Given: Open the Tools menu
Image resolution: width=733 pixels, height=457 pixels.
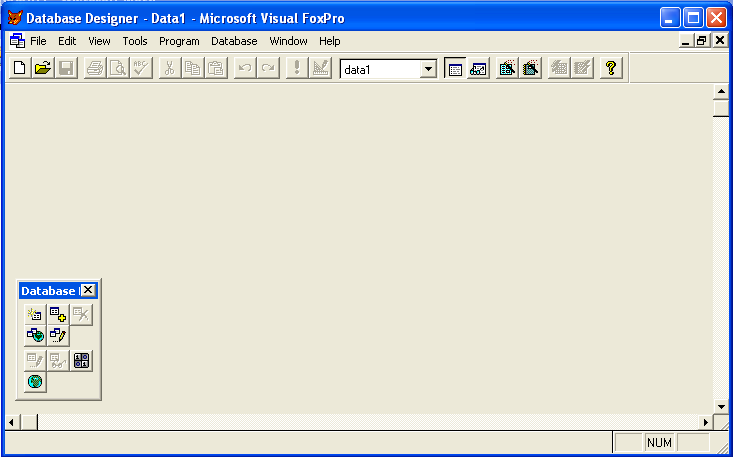Looking at the screenshot, I should coord(135,41).
